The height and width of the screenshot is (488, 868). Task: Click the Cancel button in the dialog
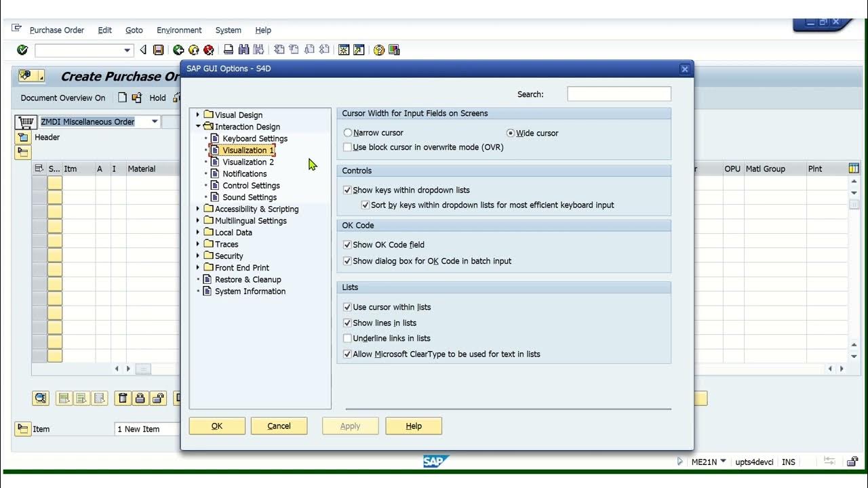(x=279, y=426)
